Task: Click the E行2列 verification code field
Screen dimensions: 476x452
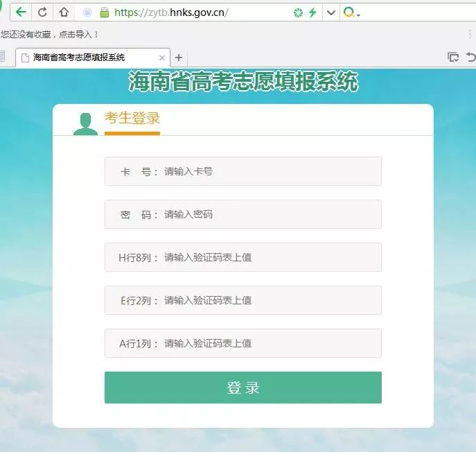Action: point(243,300)
